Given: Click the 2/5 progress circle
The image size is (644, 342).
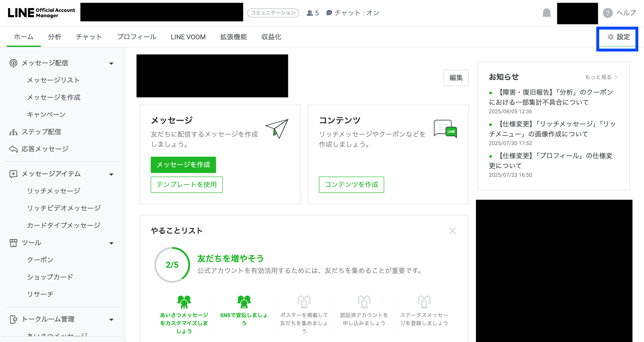Looking at the screenshot, I should 172,265.
